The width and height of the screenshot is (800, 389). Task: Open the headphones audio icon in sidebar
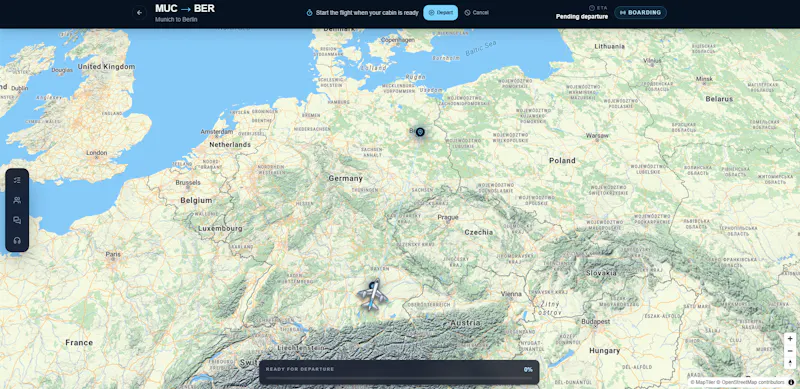click(x=17, y=240)
